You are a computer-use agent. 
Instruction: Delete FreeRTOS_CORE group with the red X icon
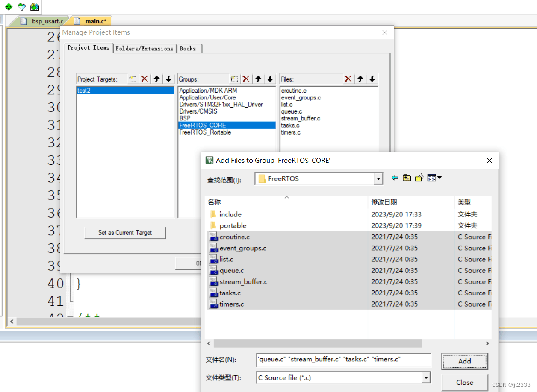246,79
